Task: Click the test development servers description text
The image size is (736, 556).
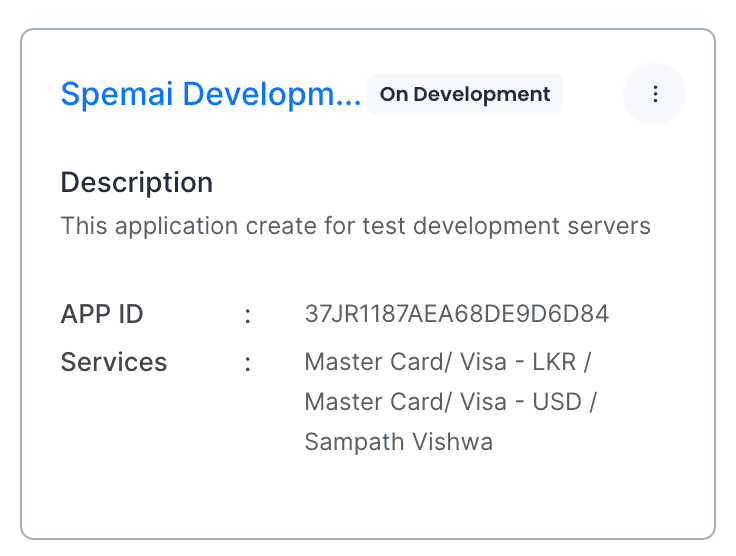Action: pos(355,226)
